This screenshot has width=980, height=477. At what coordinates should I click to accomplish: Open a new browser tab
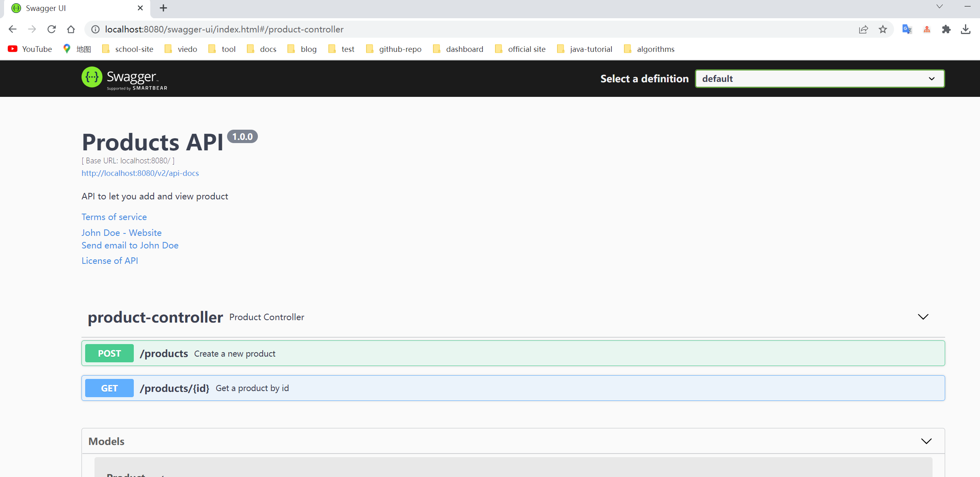163,8
